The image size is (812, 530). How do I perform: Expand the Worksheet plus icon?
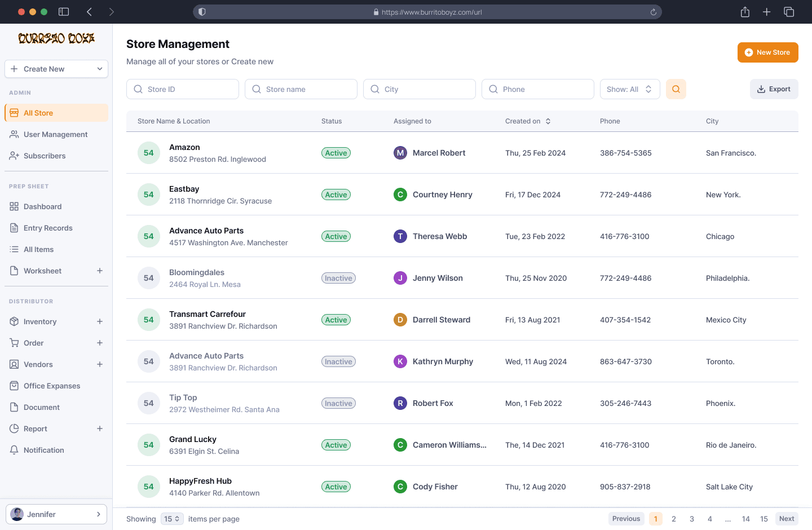(100, 271)
